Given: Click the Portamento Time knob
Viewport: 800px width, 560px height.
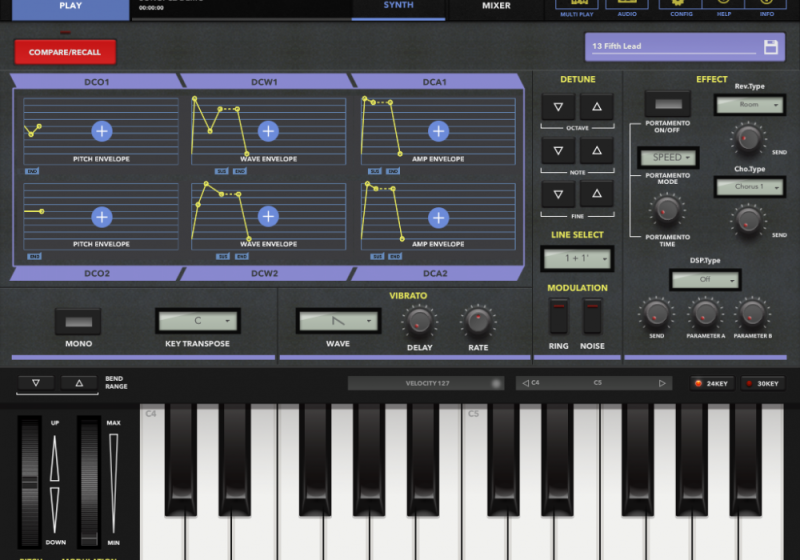Looking at the screenshot, I should [667, 210].
